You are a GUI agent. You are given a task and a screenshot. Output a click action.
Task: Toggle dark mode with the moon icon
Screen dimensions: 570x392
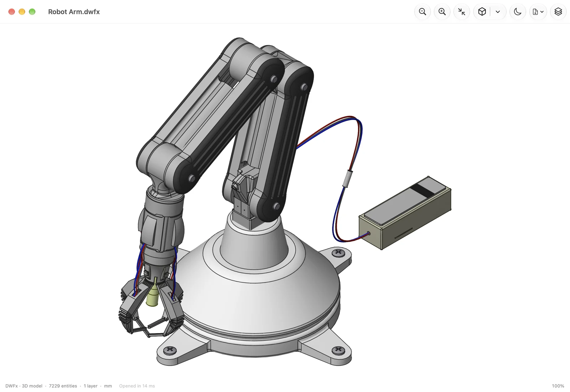(518, 12)
